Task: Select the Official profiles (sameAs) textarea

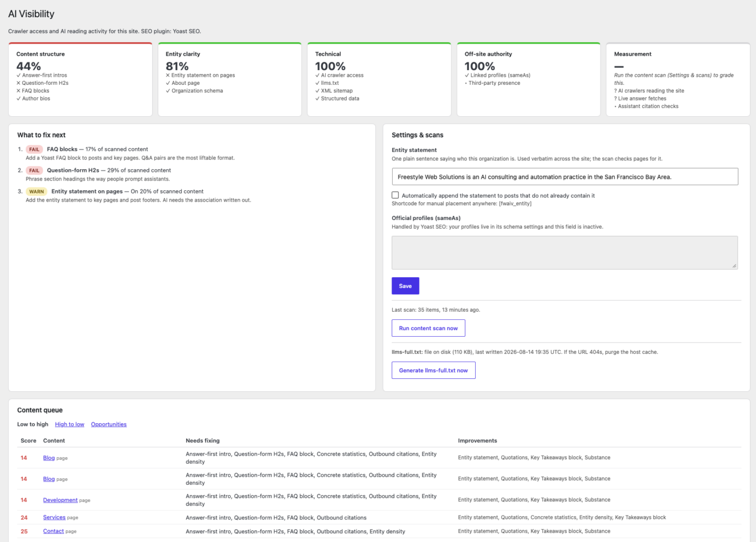Action: click(565, 252)
